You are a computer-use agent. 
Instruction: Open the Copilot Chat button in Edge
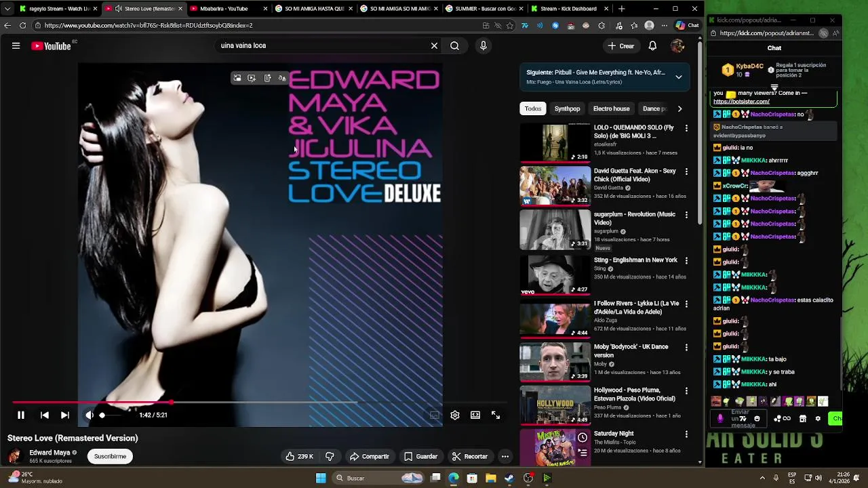coord(687,26)
